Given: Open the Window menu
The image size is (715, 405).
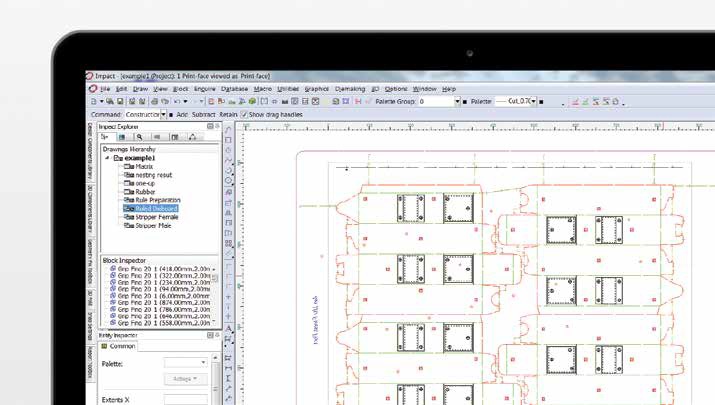Looking at the screenshot, I should (425, 89).
